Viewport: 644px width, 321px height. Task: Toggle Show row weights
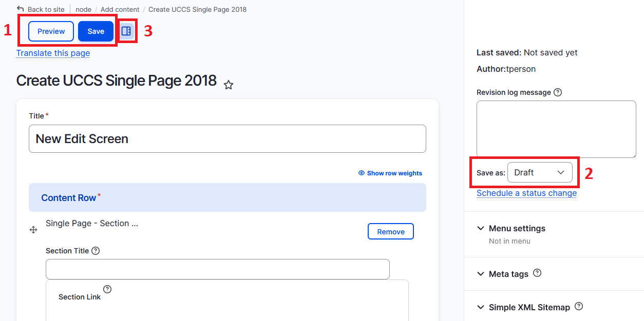[x=390, y=173]
